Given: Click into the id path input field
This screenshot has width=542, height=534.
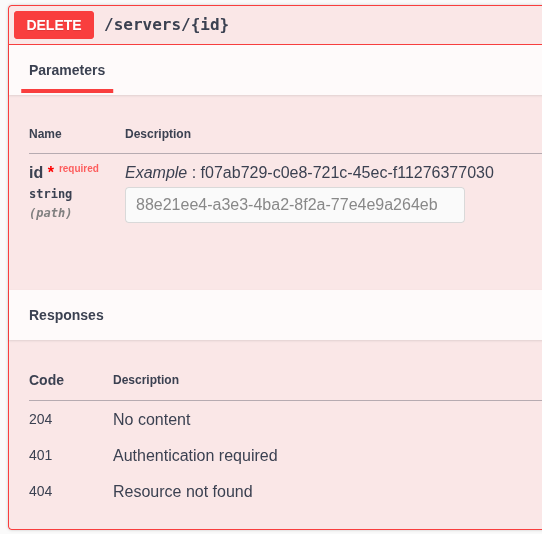Looking at the screenshot, I should click(x=295, y=205).
